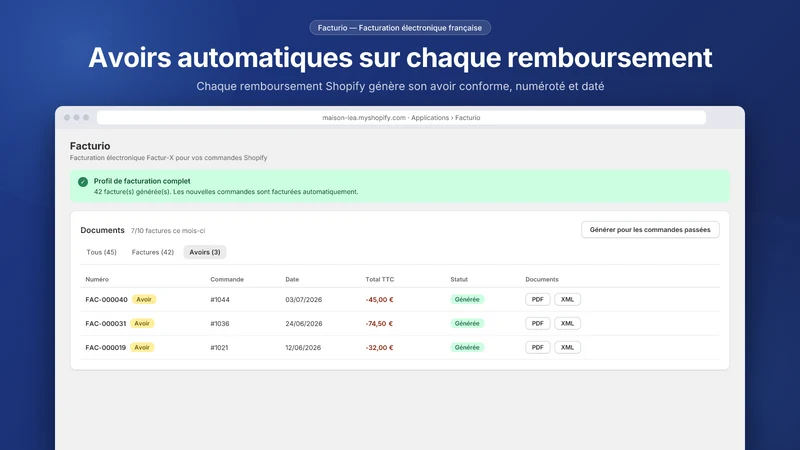
Task: Click the Facturio — Facturation électronique française pill
Action: coord(400,28)
